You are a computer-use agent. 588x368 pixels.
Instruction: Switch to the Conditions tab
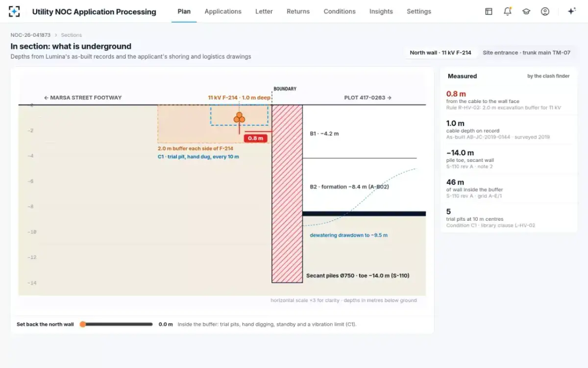coord(340,11)
